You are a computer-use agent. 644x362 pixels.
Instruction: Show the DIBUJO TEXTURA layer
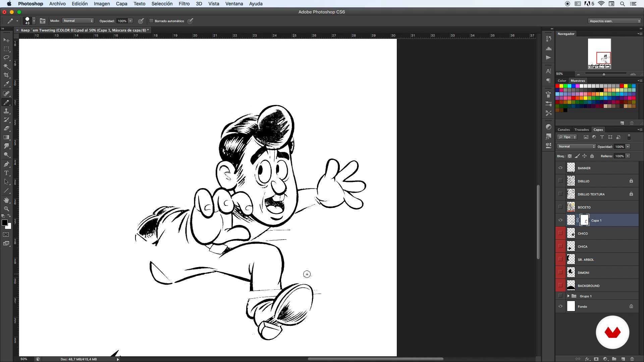coord(560,194)
